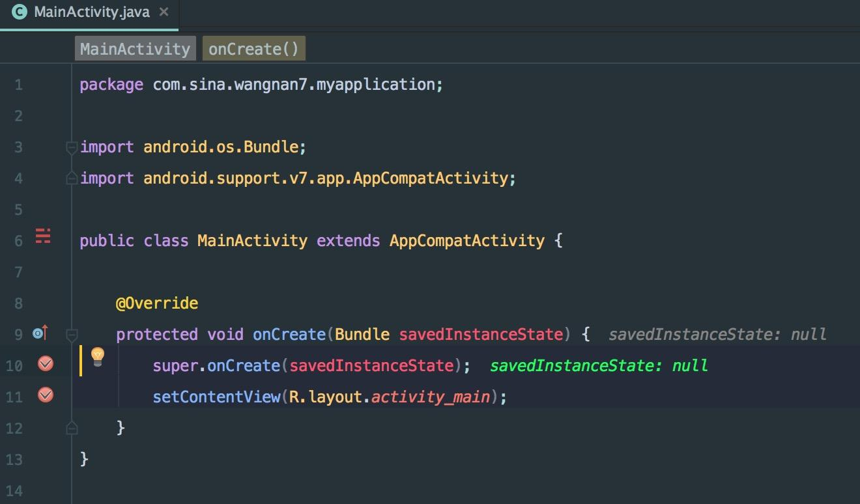
Task: Click the overriding-method gutter icon on line 9
Action: click(x=40, y=333)
